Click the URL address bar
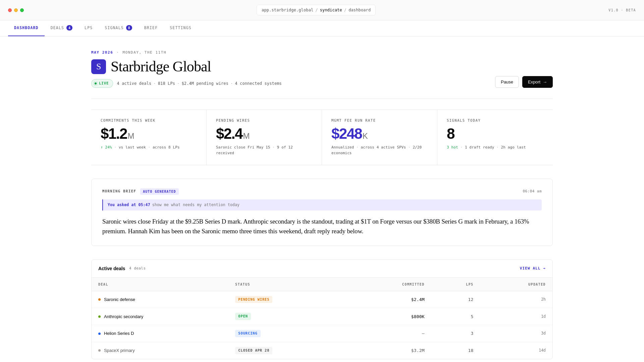644x362 pixels. click(x=316, y=10)
